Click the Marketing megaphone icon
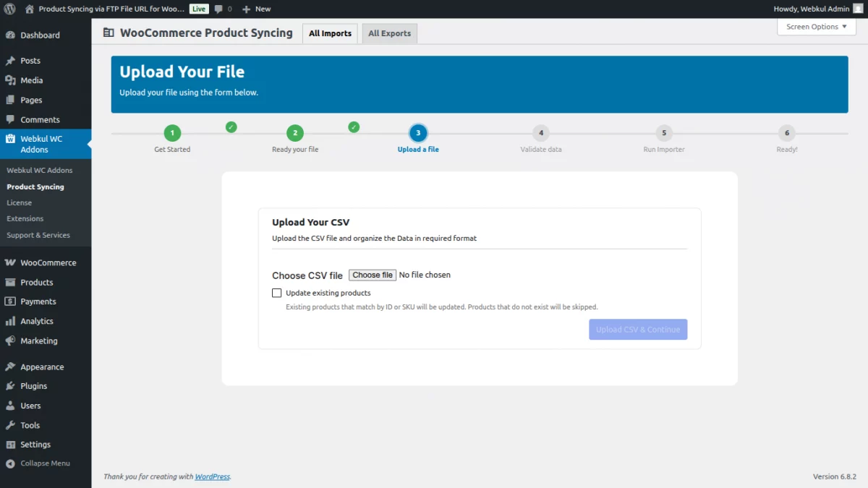868x488 pixels. 10,341
